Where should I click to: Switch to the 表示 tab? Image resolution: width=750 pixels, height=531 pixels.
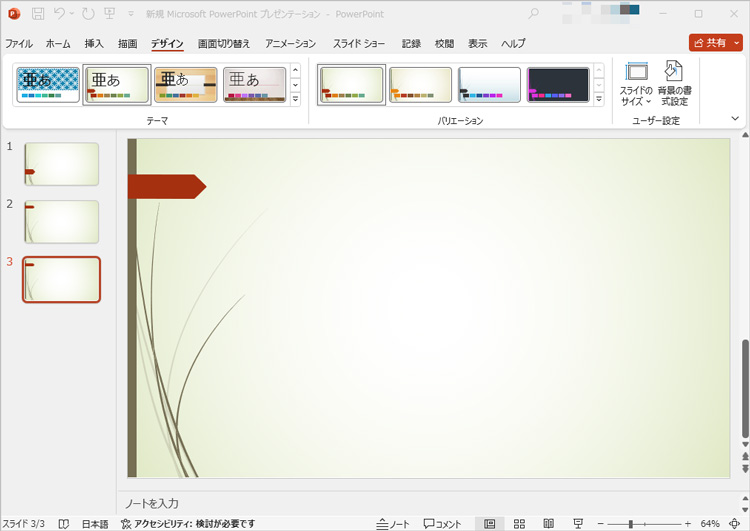tap(477, 44)
